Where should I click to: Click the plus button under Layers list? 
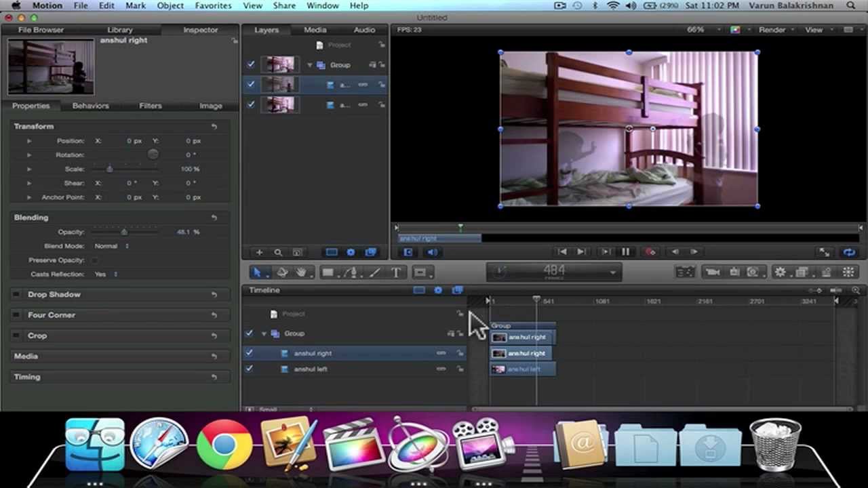pyautogui.click(x=259, y=252)
